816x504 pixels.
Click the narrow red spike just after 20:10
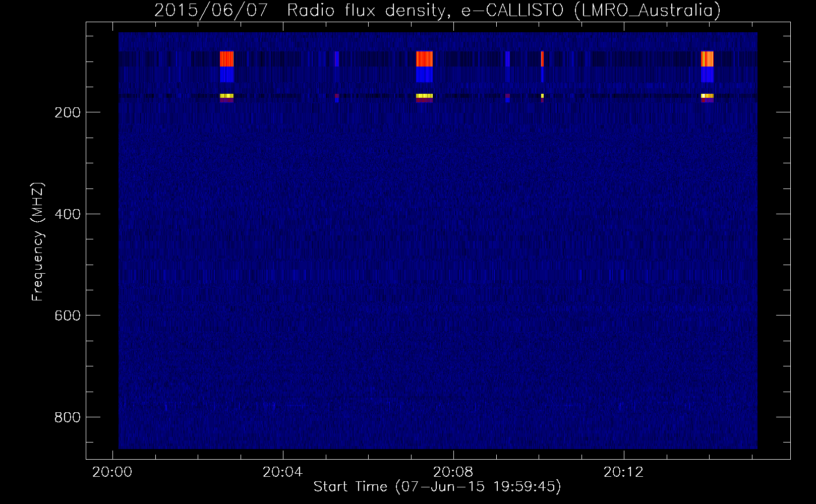542,59
